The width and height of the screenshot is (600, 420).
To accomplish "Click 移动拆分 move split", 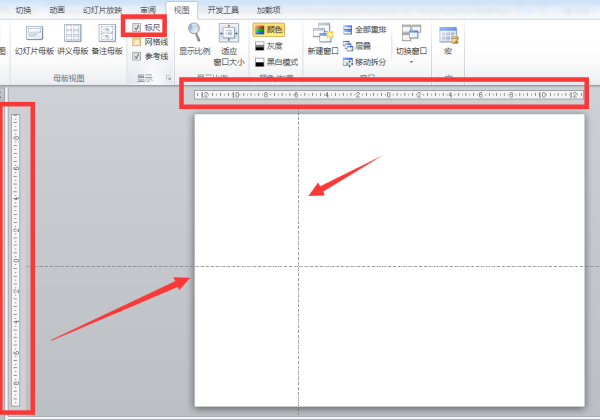I will coord(365,62).
